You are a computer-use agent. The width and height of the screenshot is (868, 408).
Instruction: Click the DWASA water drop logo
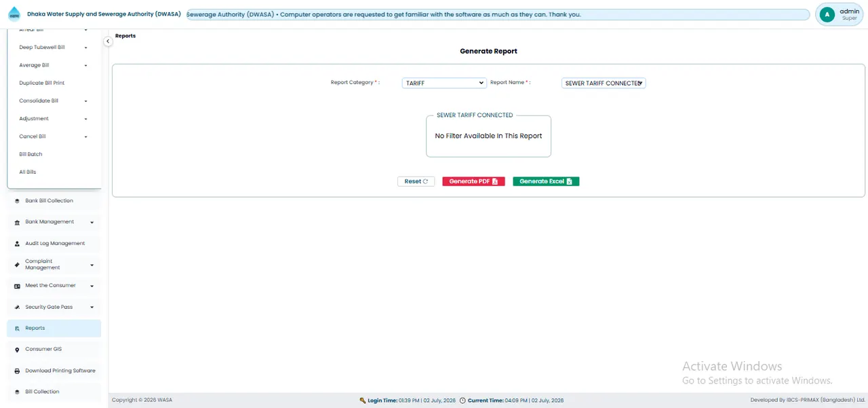[x=14, y=14]
